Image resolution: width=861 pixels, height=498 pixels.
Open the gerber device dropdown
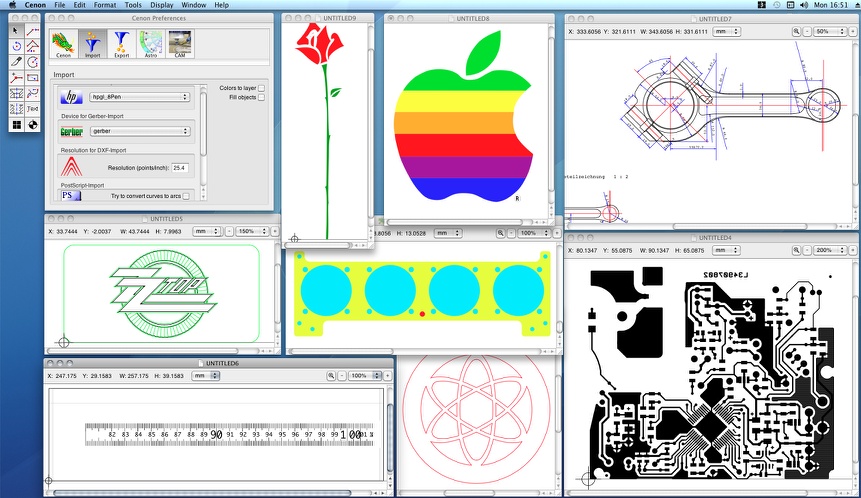(139, 131)
